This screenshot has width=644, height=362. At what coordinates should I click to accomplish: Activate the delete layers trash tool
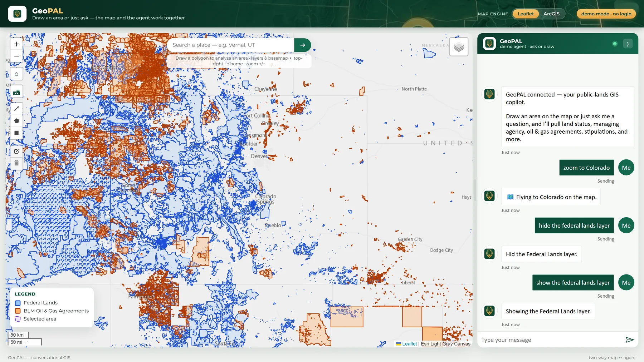16,163
